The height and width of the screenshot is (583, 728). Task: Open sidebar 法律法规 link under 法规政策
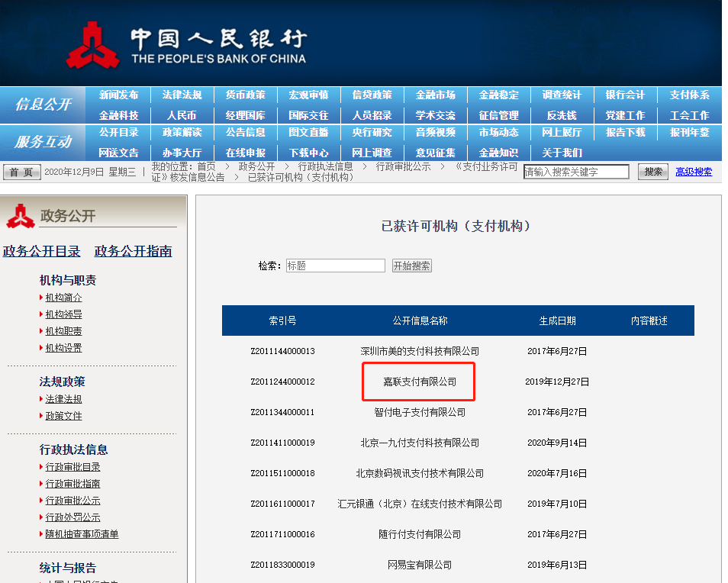(x=63, y=399)
